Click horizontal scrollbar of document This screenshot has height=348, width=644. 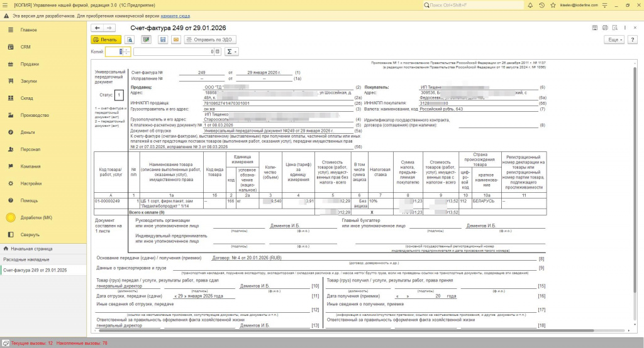pos(345,330)
